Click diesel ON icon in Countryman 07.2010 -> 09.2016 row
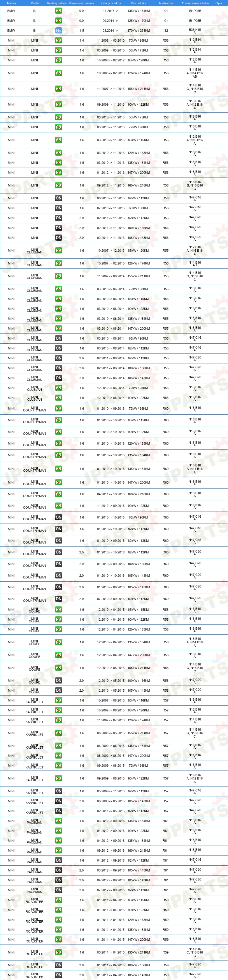This screenshot has height=980, width=228. tap(58, 599)
